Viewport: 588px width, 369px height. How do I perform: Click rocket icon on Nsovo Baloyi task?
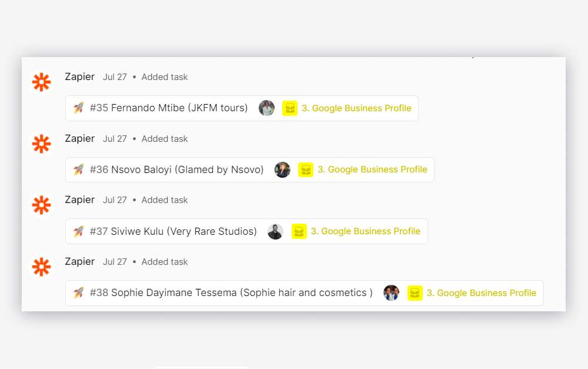tap(78, 169)
